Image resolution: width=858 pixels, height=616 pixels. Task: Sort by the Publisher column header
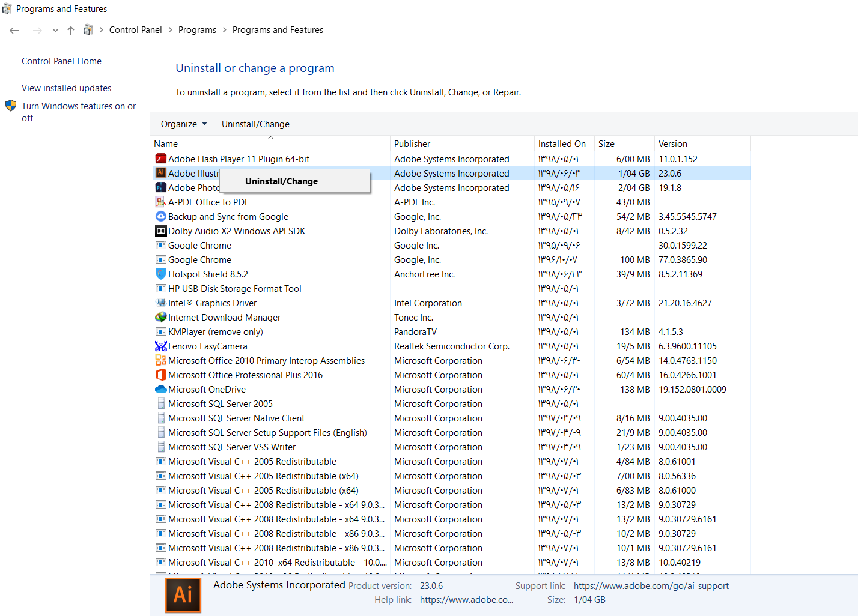462,144
